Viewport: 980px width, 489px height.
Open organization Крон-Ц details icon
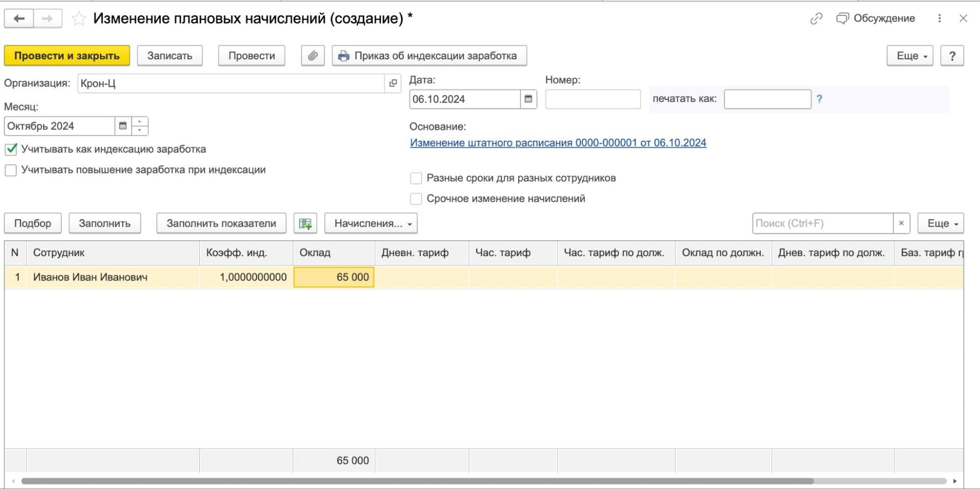[x=393, y=83]
